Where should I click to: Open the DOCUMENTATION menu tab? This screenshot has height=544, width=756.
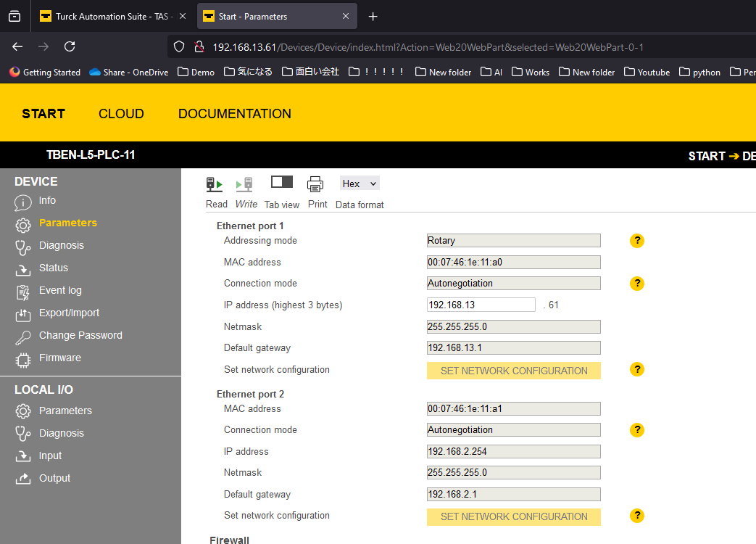pyautogui.click(x=234, y=114)
